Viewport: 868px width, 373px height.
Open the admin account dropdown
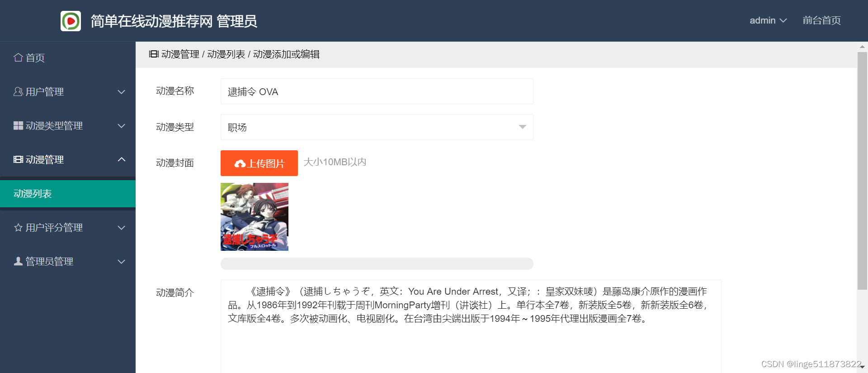[768, 20]
